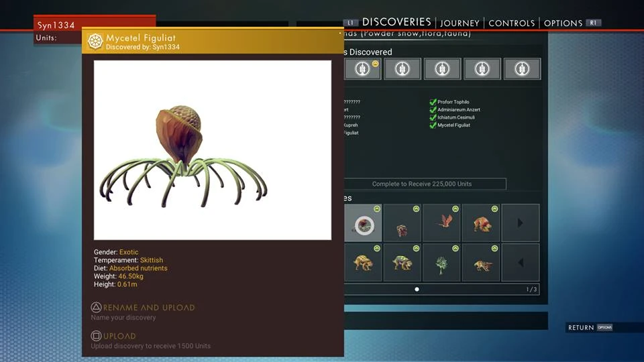Select the spiky-tailed brown creature thumbnail
Viewport: 644px width, 362px height.
481,262
